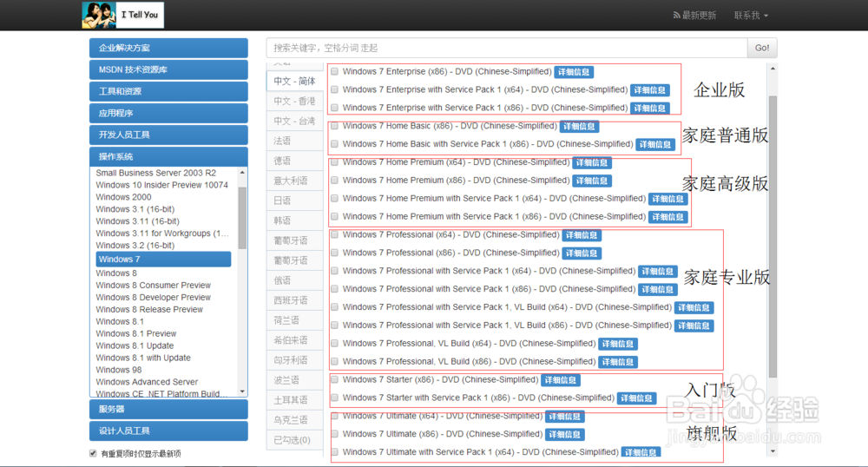The width and height of the screenshot is (868, 467).
Task: Switch to 俄语 language tab
Action: click(294, 280)
